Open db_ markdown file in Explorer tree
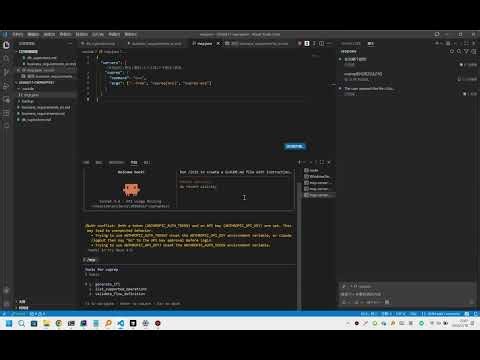 pyautogui.click(x=37, y=120)
